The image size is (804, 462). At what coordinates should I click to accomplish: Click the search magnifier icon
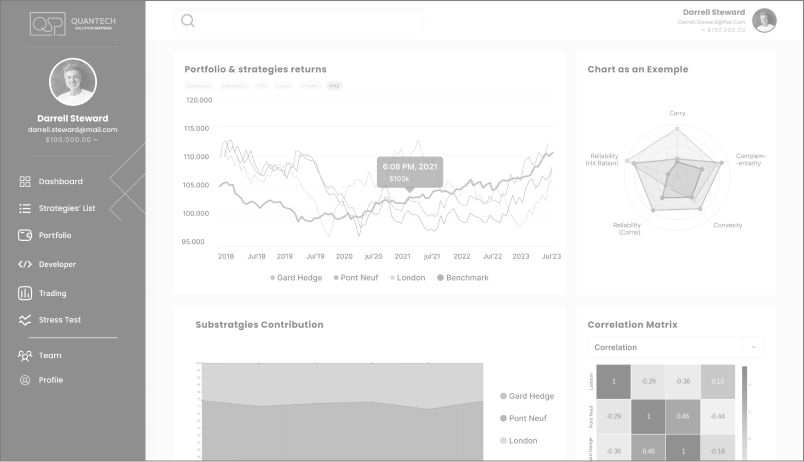pyautogui.click(x=188, y=20)
